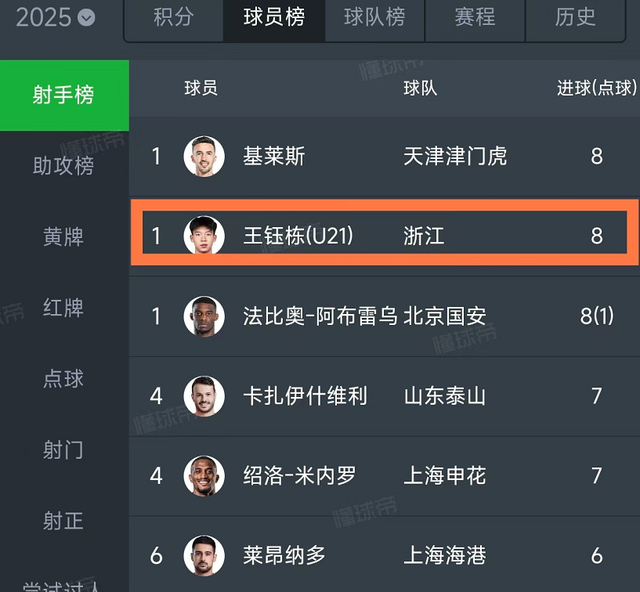Click the highlighted 射手榜 sidebar item
This screenshot has height=592, width=640.
[64, 96]
